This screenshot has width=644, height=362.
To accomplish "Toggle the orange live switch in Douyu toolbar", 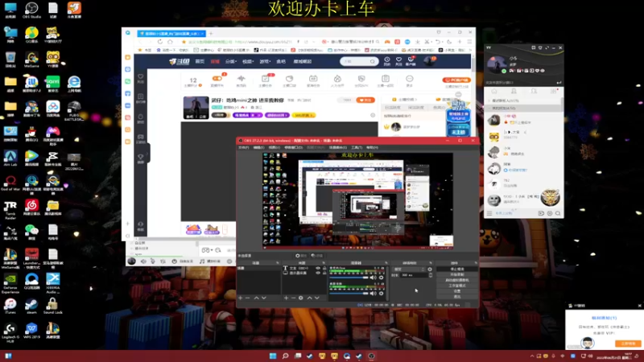I will click(217, 78).
